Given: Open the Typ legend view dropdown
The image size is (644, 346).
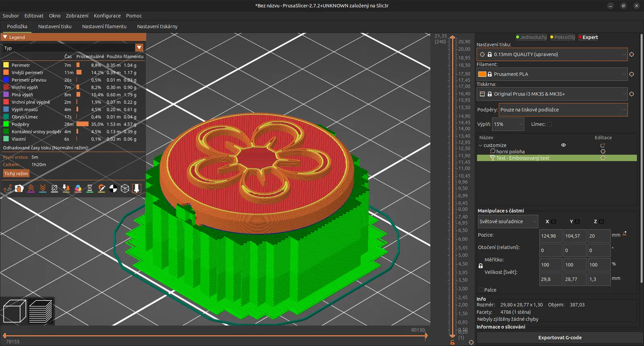Looking at the screenshot, I should (x=139, y=48).
